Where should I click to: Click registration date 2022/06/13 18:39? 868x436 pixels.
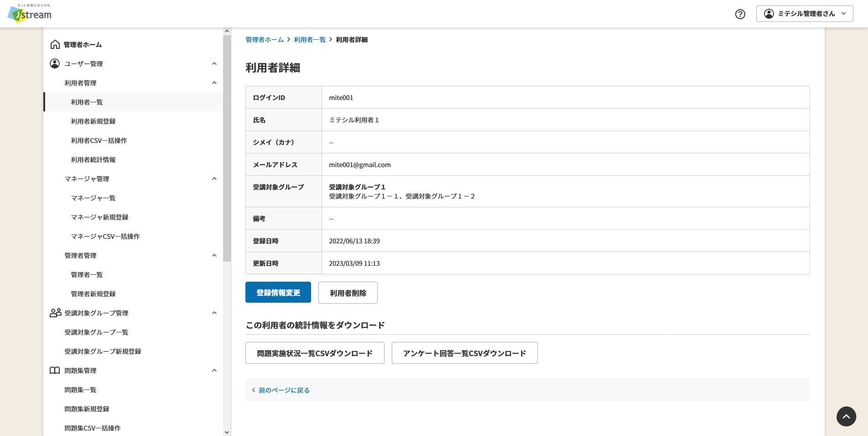point(354,241)
